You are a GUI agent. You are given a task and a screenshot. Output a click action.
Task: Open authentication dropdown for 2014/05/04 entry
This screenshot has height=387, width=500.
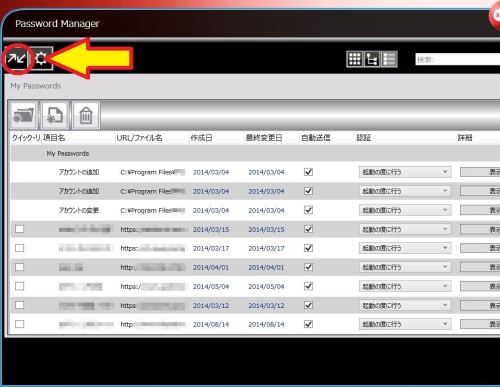(x=405, y=286)
